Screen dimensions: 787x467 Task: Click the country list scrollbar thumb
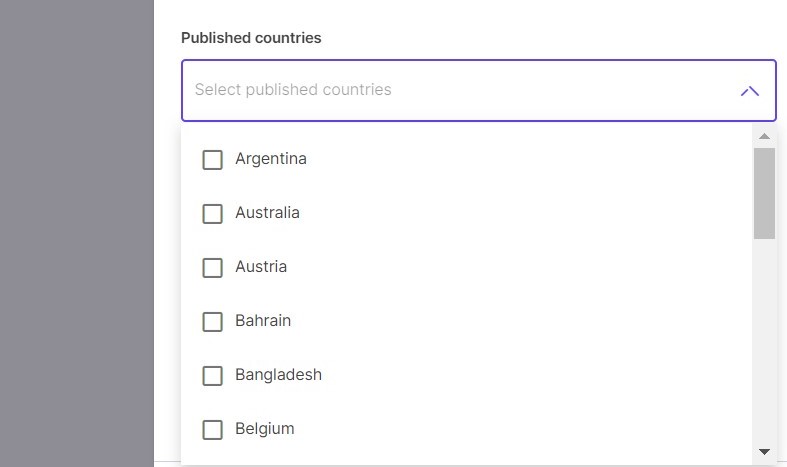click(764, 193)
